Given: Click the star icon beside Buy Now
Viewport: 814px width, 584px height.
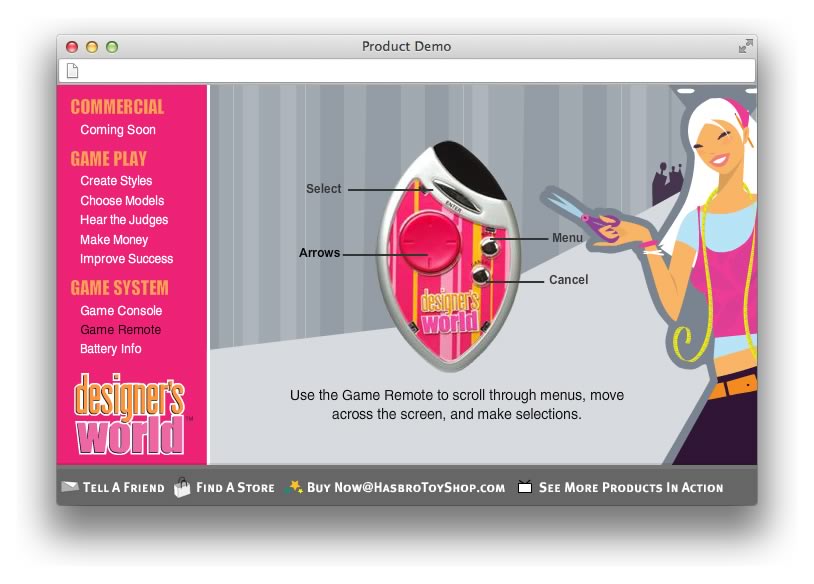Looking at the screenshot, I should tap(294, 487).
